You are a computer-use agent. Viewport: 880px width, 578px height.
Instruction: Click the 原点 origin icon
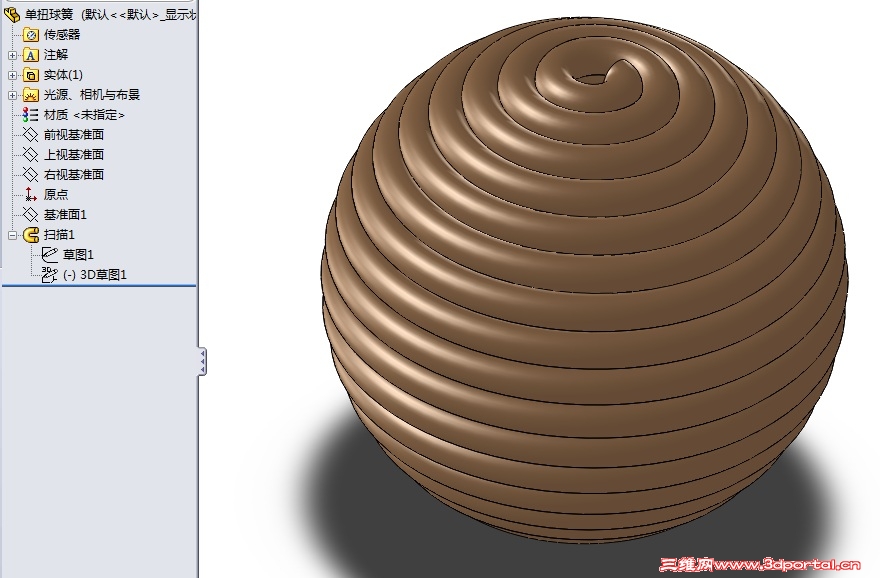pyautogui.click(x=30, y=195)
